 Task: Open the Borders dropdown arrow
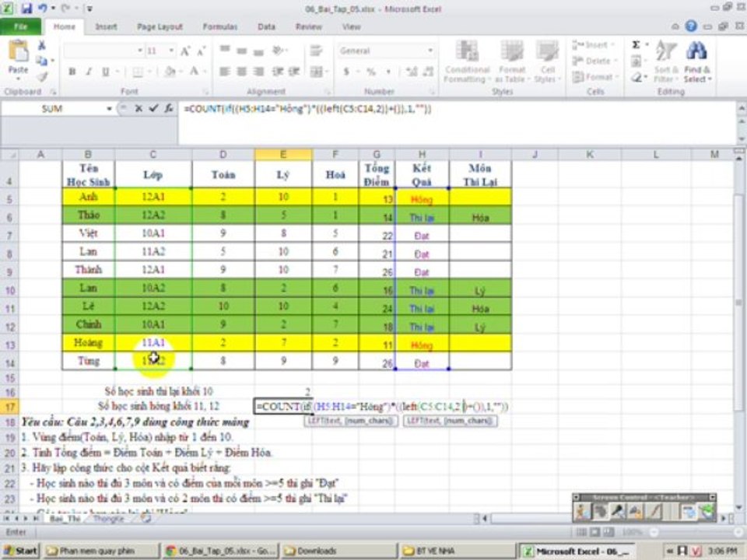(149, 72)
